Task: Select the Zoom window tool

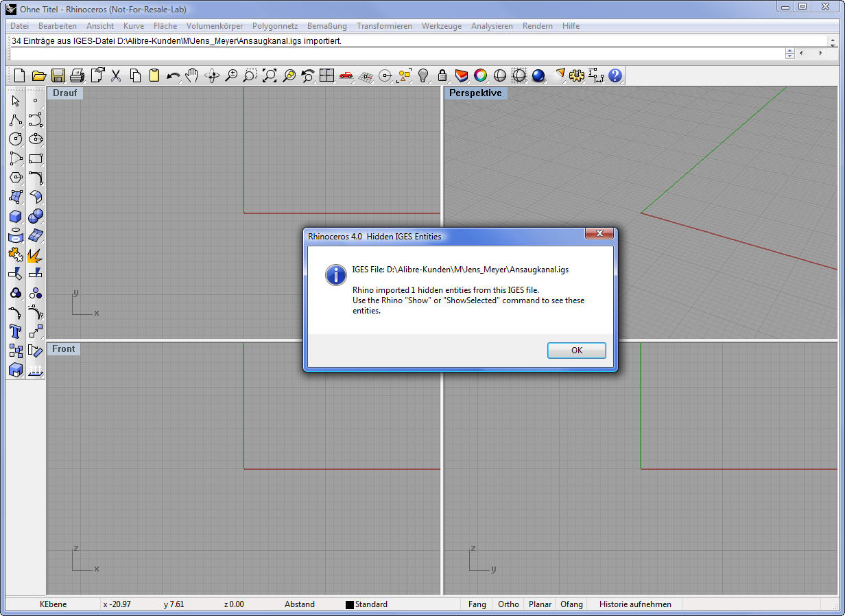Action: coord(250,75)
